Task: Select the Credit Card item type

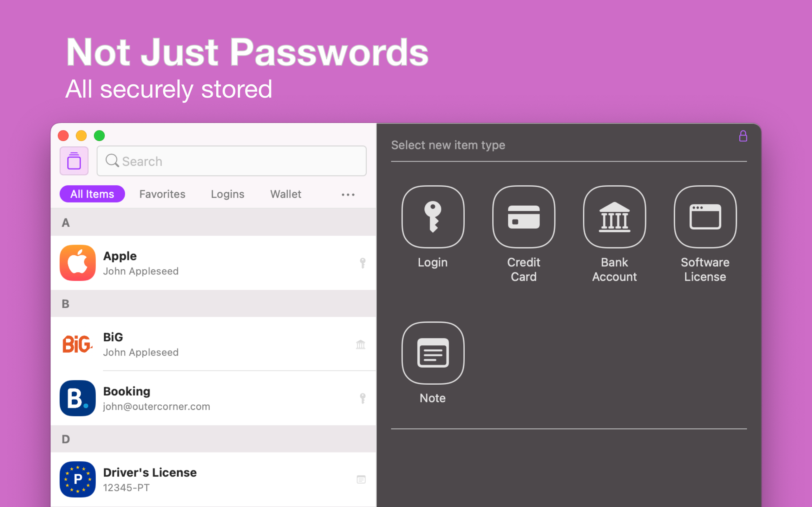Action: tap(523, 217)
